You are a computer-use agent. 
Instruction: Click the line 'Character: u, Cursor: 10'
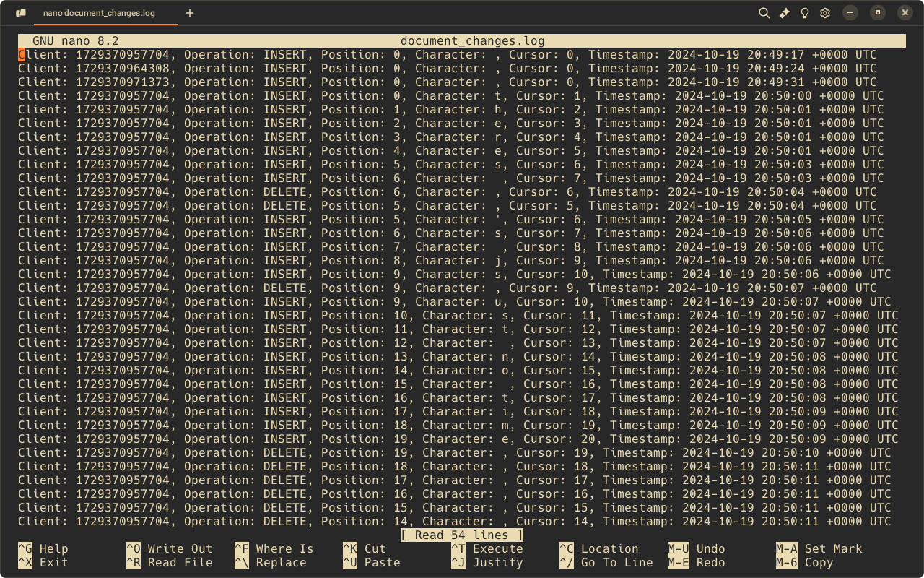pyautogui.click(x=455, y=302)
